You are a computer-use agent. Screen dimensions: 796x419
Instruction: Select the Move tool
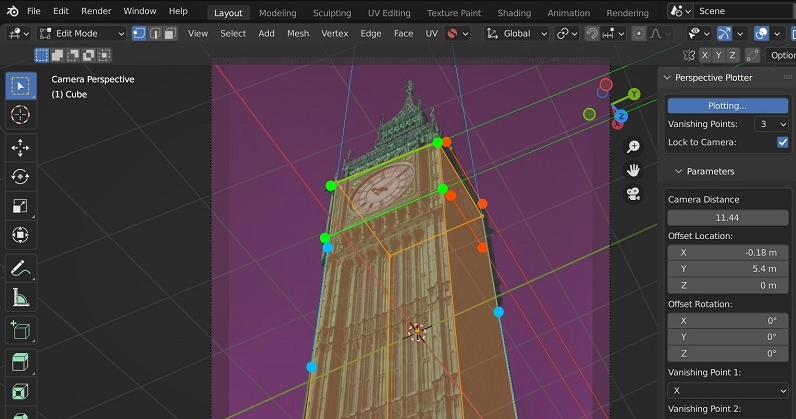pos(21,148)
